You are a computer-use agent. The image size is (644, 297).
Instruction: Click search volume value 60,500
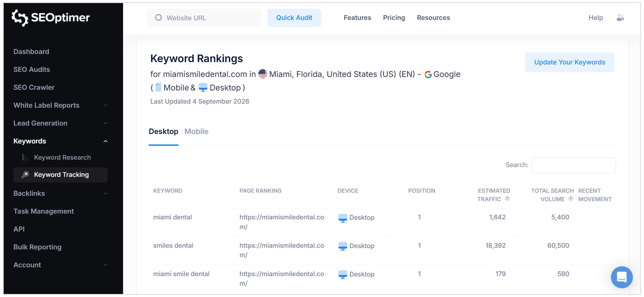558,246
